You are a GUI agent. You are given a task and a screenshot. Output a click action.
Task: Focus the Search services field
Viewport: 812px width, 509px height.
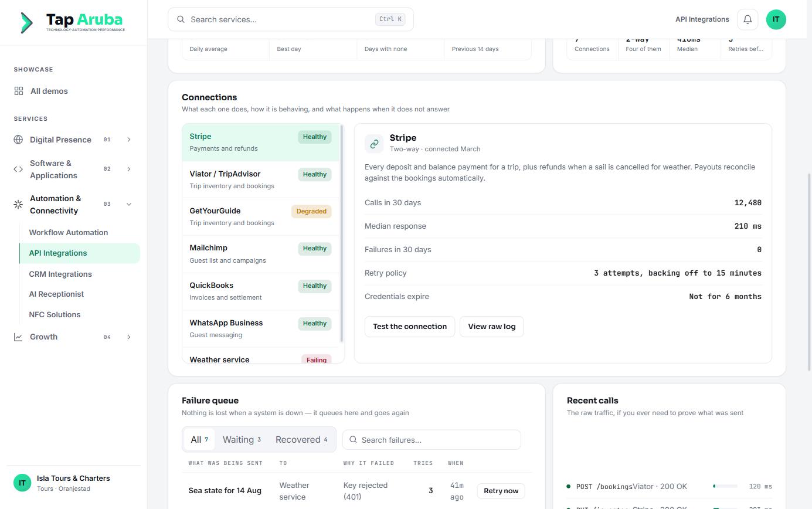pos(291,19)
